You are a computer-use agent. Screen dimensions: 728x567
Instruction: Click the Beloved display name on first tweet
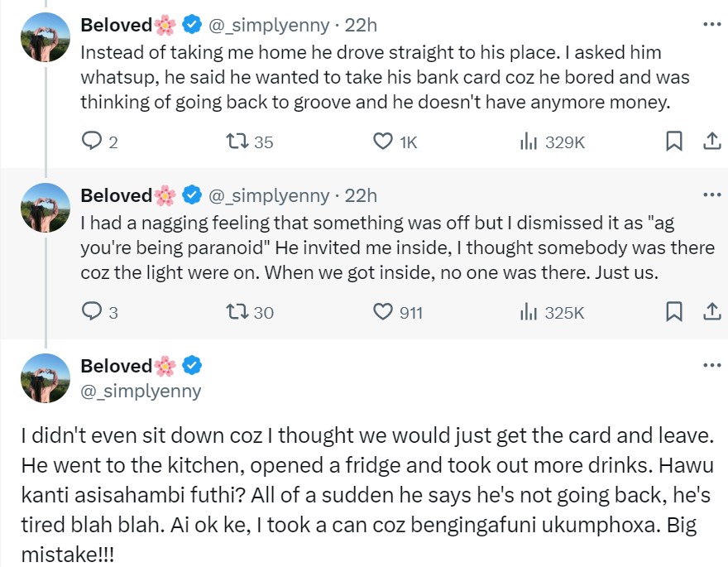pyautogui.click(x=116, y=26)
